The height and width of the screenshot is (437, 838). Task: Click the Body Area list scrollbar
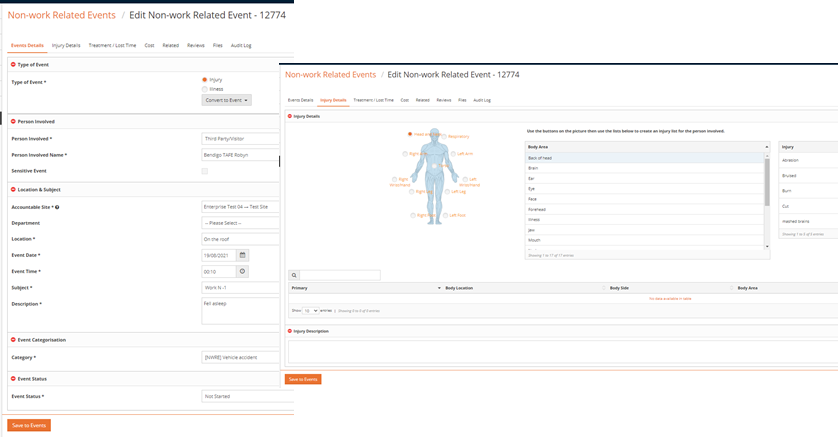767,200
